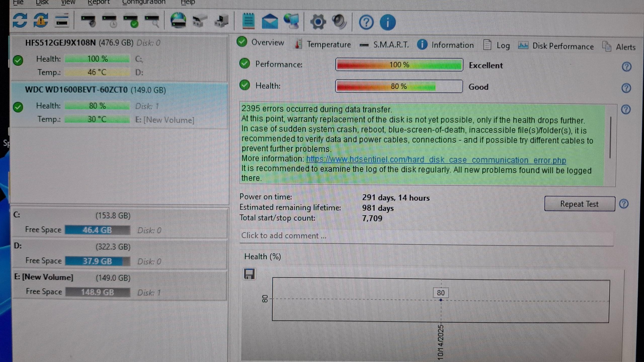Open the hdsentinel communication error link
Image resolution: width=644 pixels, height=362 pixels.
[436, 160]
